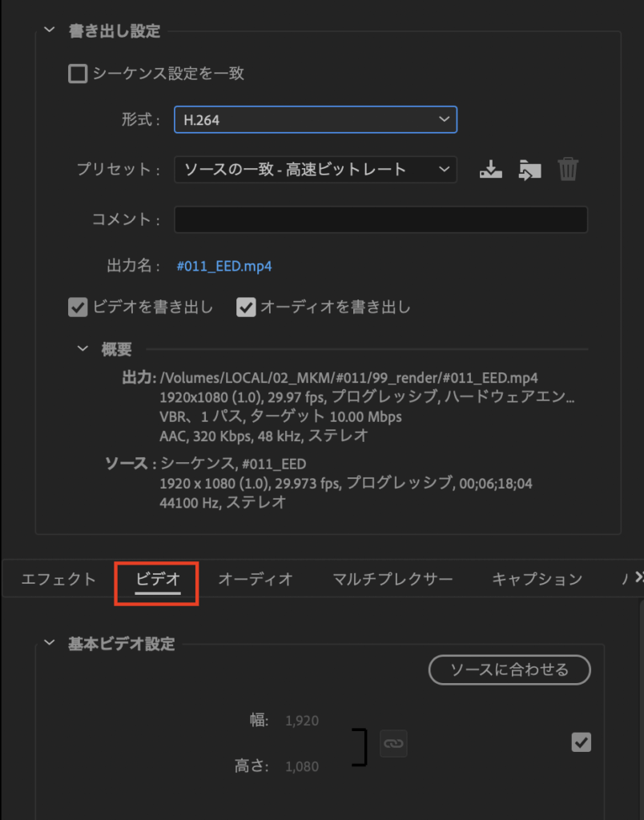Switch to the オーディオ tab

point(256,579)
